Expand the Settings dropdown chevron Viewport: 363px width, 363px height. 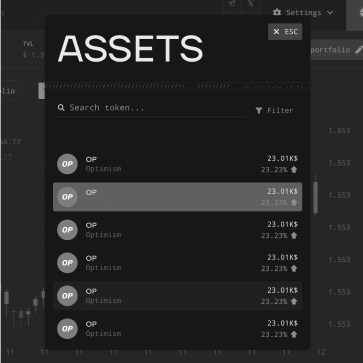[x=330, y=13]
